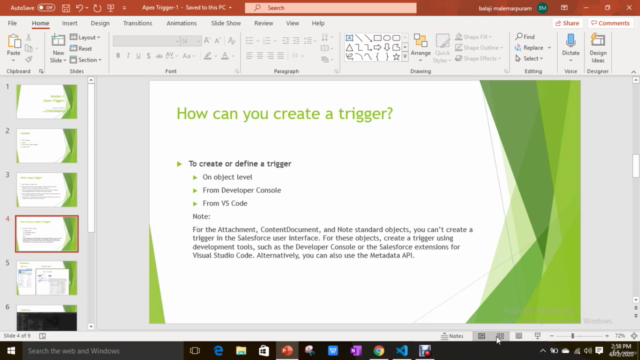The width and height of the screenshot is (640, 360).
Task: Center align text
Action: tap(260, 56)
